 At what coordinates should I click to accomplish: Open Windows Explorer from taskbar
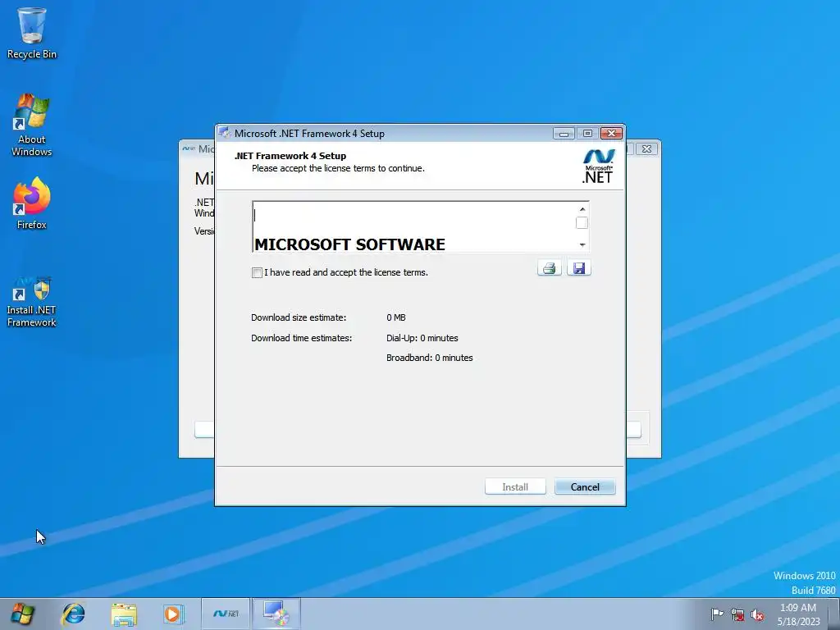tap(124, 614)
